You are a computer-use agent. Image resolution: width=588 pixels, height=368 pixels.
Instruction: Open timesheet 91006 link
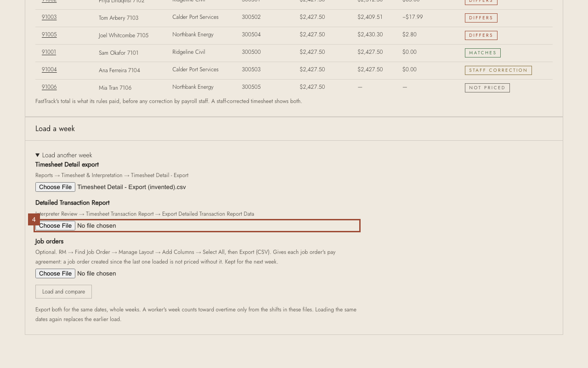[x=49, y=87]
